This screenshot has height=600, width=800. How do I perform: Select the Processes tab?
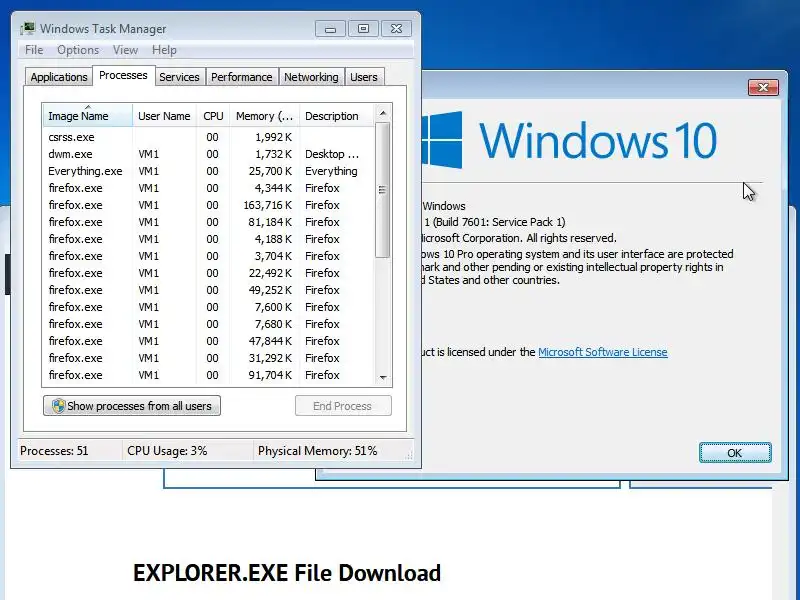pos(123,76)
